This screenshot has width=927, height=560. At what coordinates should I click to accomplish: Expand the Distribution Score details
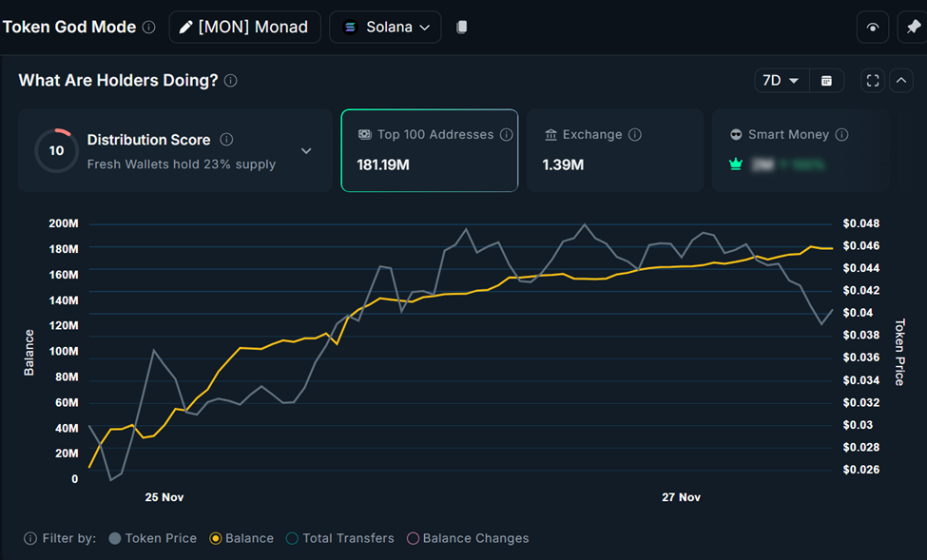click(x=306, y=150)
